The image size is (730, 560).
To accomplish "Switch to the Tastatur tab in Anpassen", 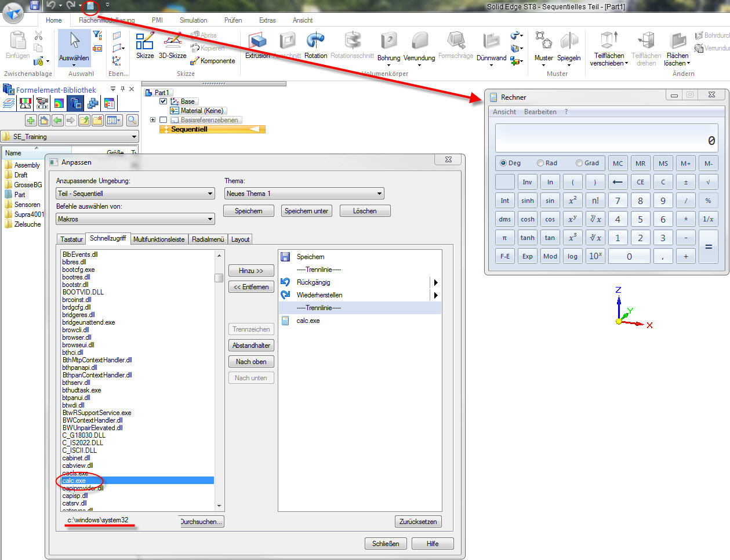I will [71, 239].
